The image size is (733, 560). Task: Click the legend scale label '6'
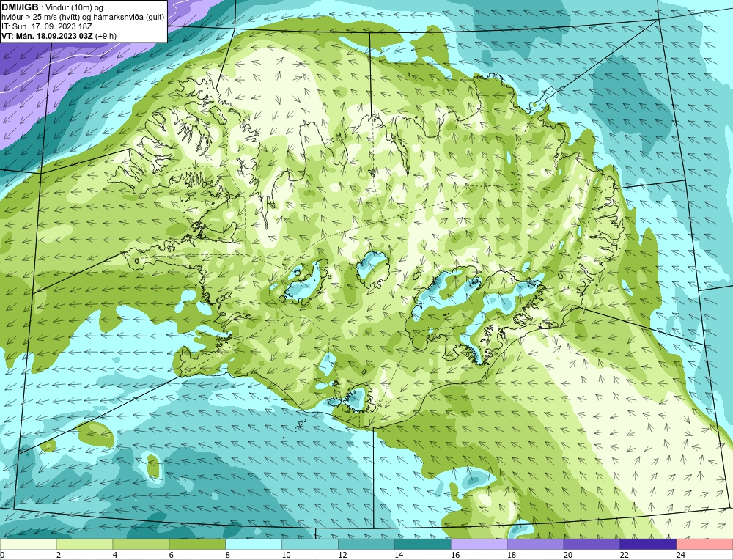point(171,555)
